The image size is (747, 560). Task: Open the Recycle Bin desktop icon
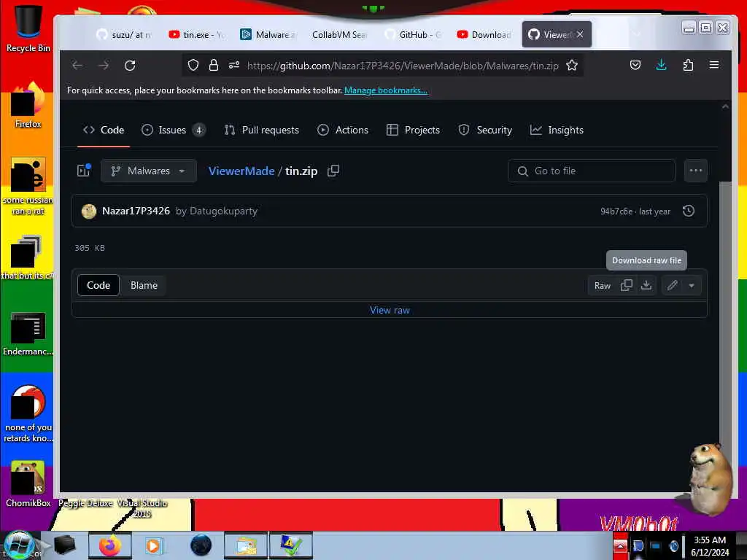(x=28, y=28)
